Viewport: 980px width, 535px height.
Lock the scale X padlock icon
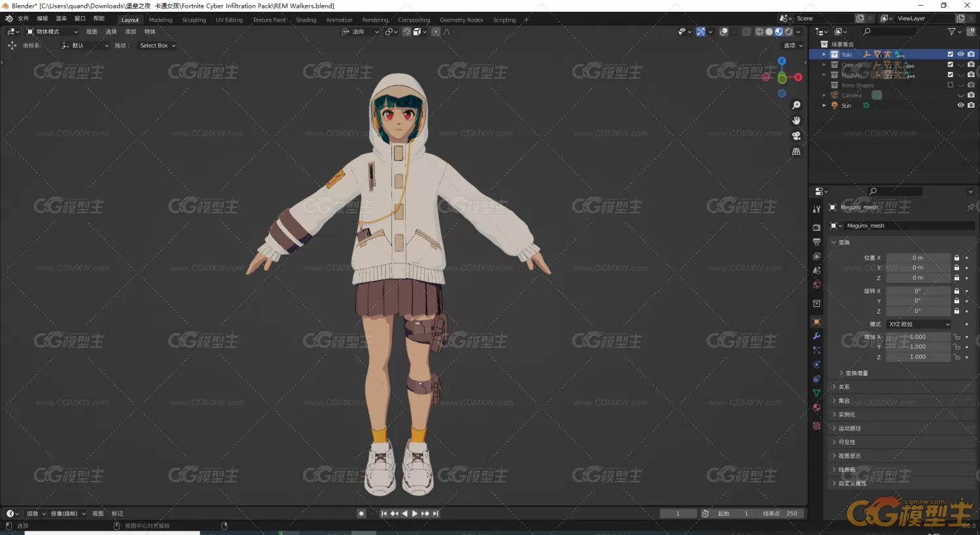956,337
